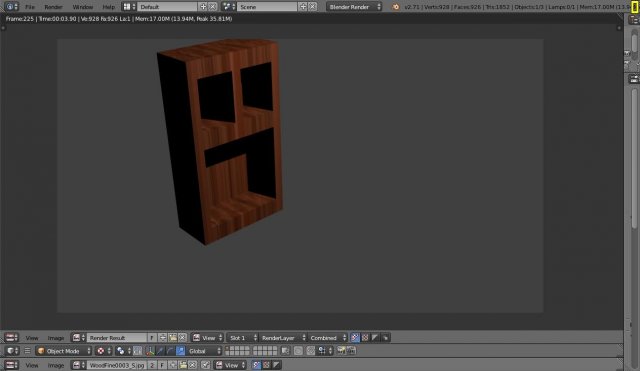Open the Blender Render engine dropdown
The image size is (640, 371).
(354, 7)
